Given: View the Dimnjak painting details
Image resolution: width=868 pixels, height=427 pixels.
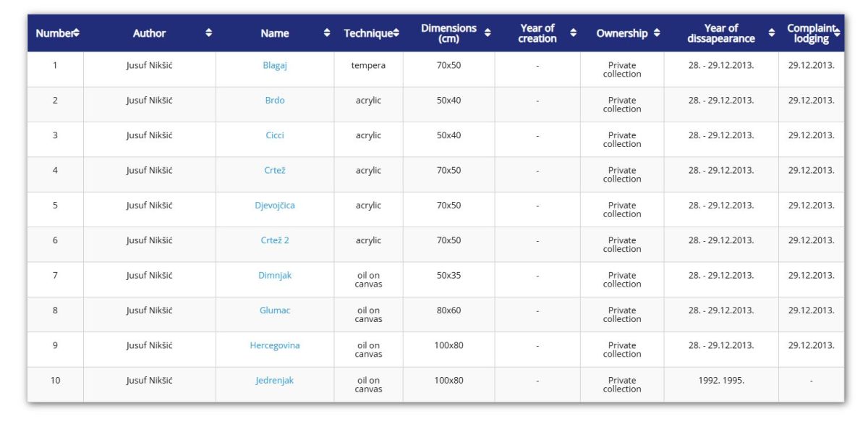Looking at the screenshot, I should pos(275,276).
